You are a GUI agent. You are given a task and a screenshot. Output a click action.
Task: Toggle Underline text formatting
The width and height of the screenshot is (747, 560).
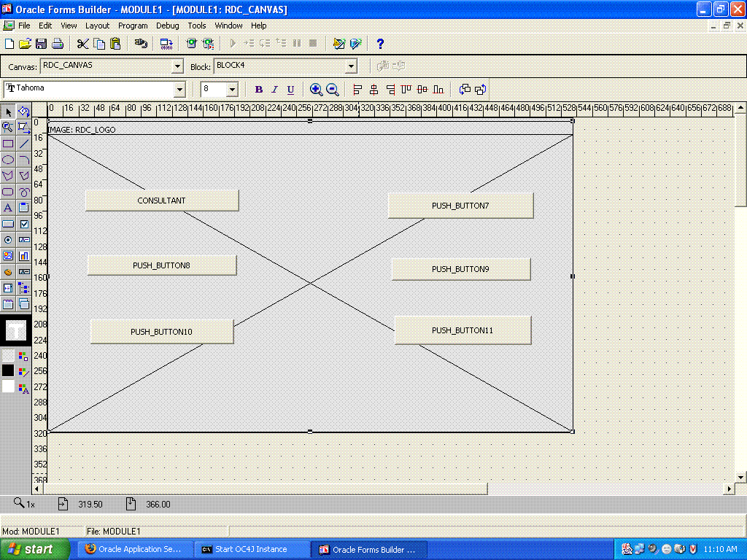(291, 90)
